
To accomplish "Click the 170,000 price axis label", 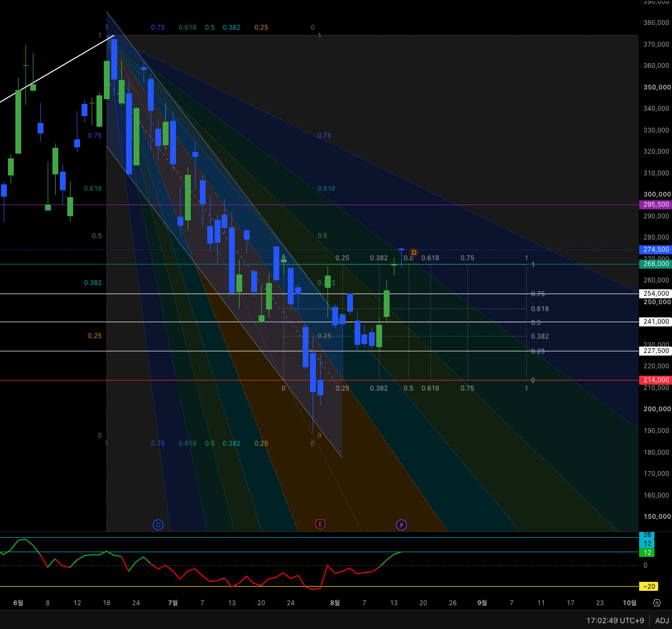I will 656,474.
